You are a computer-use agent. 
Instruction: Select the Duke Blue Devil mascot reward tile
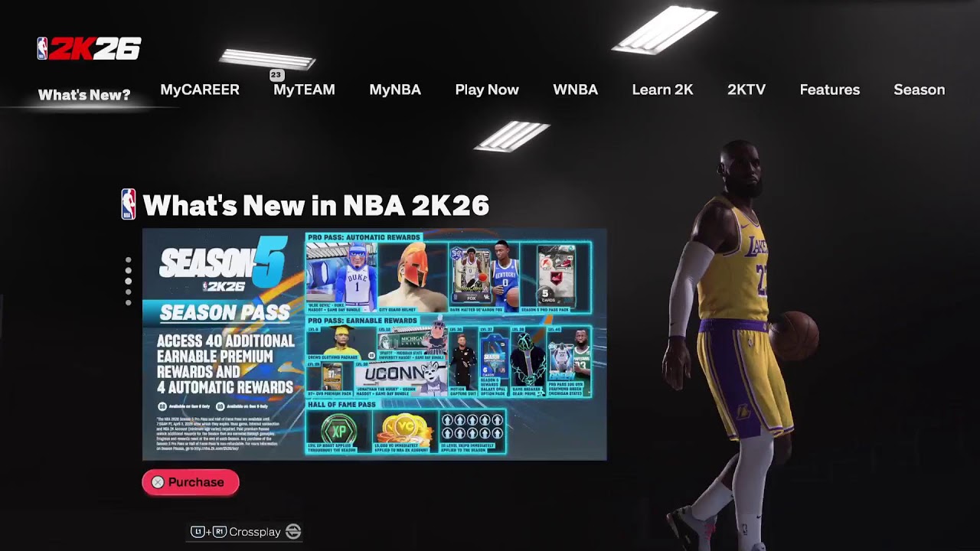point(341,278)
